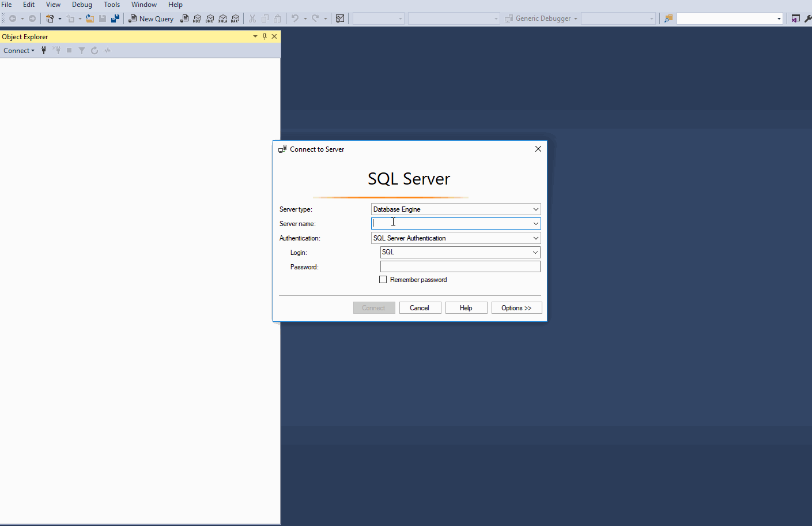
Task: Open the Window menu
Action: (144, 5)
